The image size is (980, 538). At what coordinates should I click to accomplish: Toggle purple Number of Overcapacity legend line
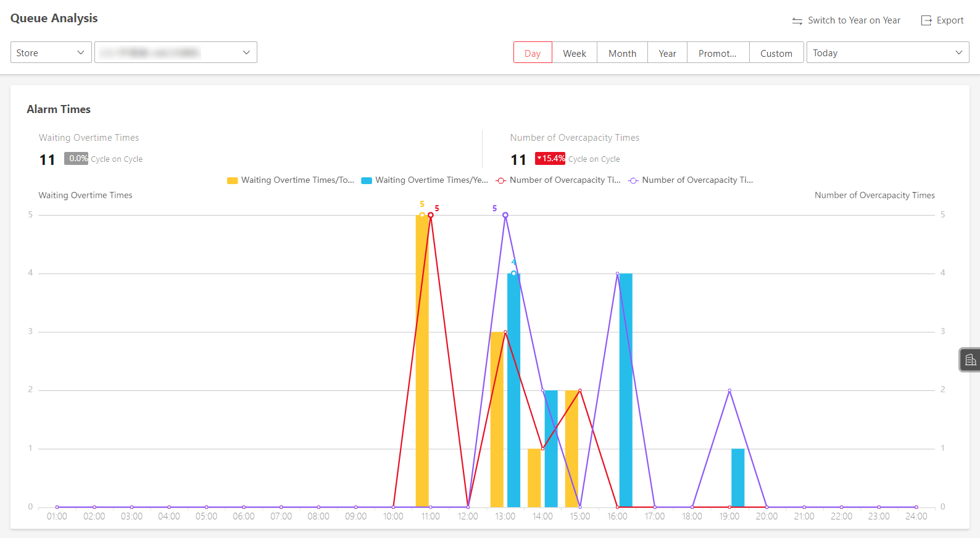(x=691, y=180)
